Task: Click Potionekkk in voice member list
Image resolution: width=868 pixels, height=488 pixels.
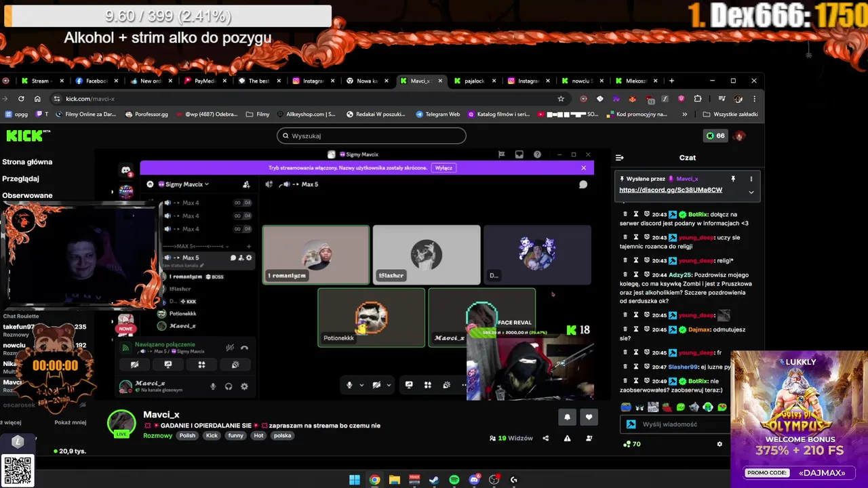Action: click(182, 314)
